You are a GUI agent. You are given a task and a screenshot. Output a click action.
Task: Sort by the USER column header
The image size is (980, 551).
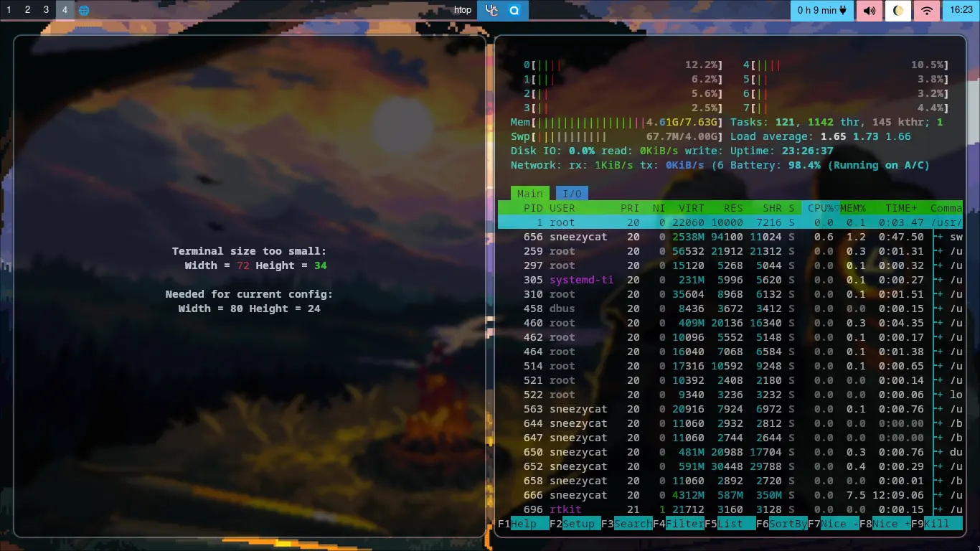562,208
